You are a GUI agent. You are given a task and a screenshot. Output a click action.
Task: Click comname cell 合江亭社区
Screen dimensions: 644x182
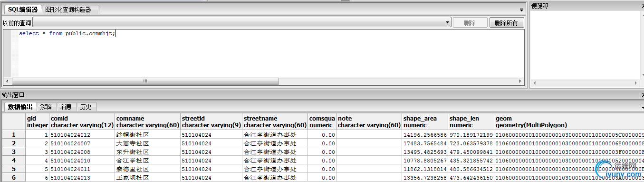[147, 160]
